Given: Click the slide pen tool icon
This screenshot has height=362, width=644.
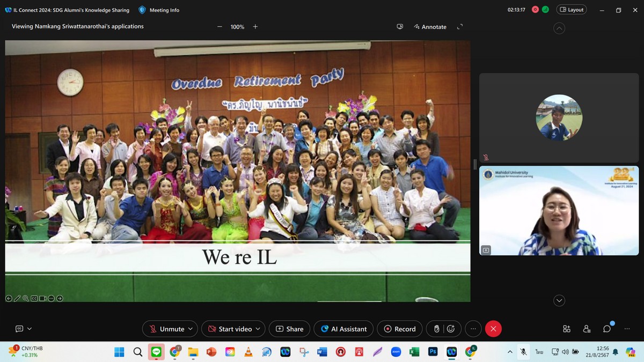Looking at the screenshot, I should (17, 298).
